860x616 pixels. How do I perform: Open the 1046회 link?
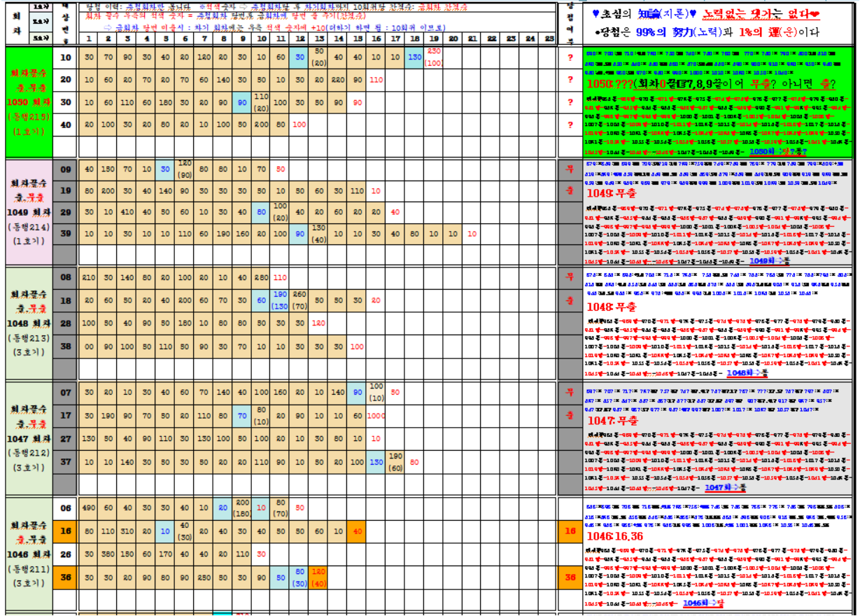[x=698, y=603]
